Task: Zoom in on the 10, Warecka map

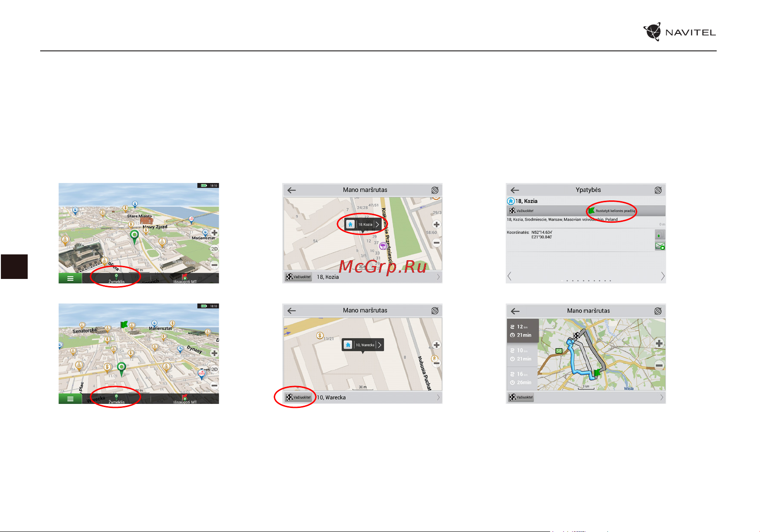Action: 437,345
